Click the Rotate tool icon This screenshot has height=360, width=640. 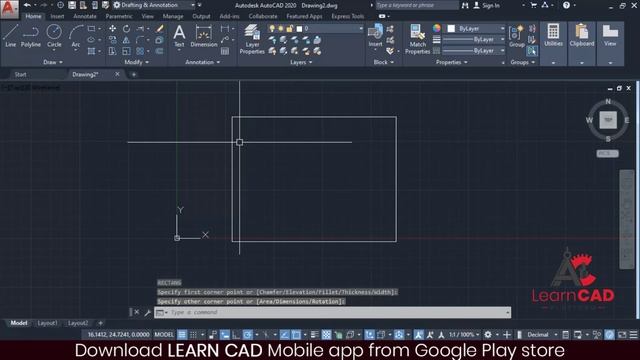127,29
